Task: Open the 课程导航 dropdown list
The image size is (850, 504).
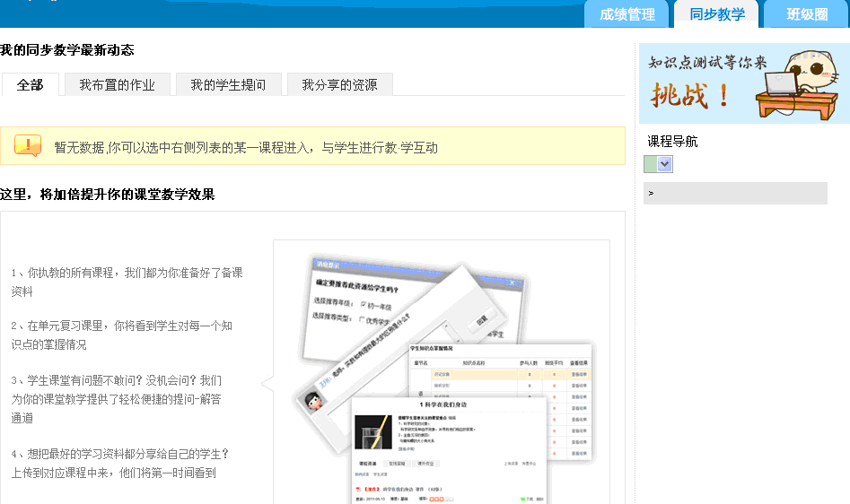Action: (664, 164)
